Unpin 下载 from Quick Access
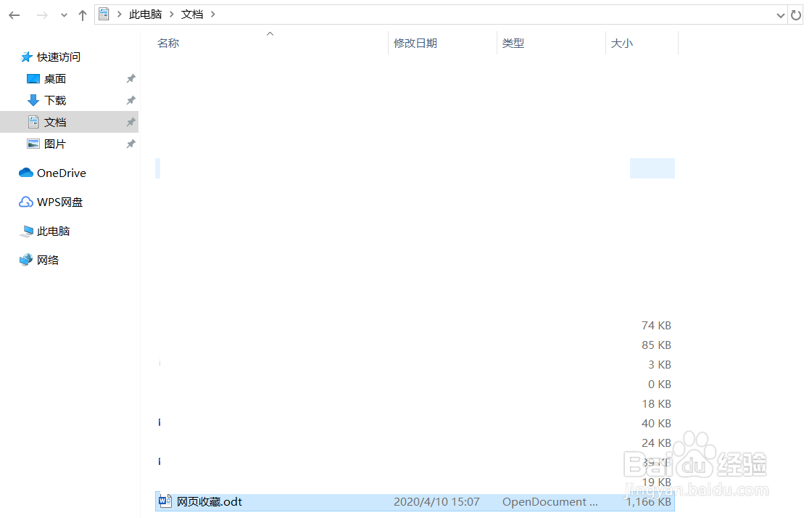The height and width of the screenshot is (518, 812). [x=131, y=100]
